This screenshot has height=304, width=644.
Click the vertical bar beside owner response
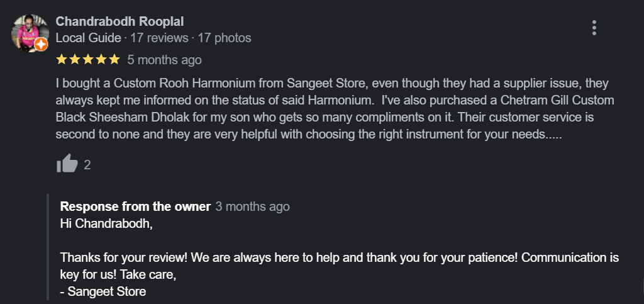click(48, 247)
